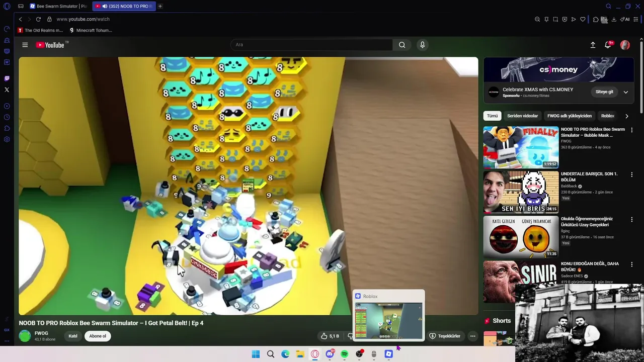Reload the current page

click(x=38, y=19)
